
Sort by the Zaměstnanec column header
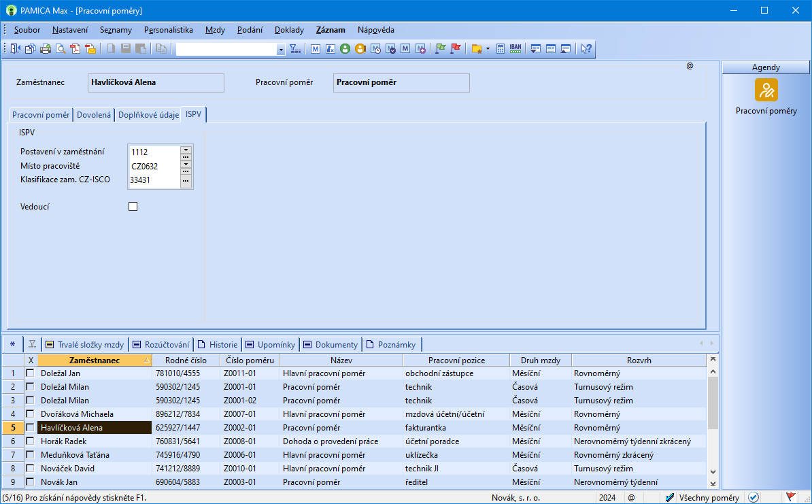tap(95, 360)
